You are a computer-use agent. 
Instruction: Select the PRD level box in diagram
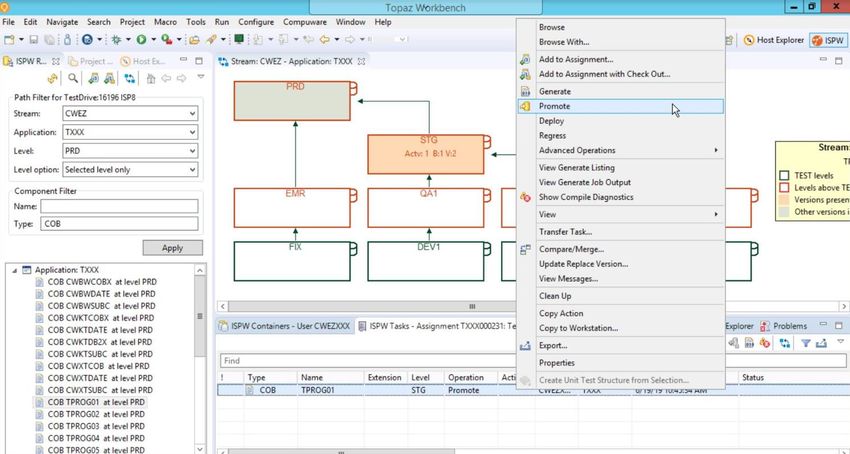tap(293, 101)
